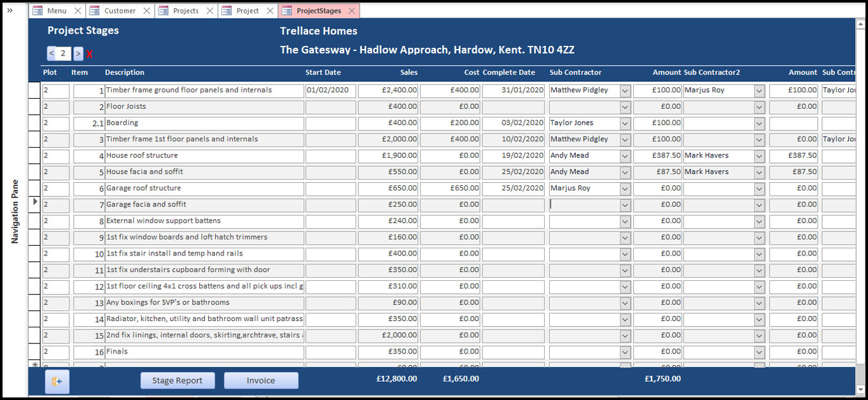Click the red X beside plot number
The height and width of the screenshot is (400, 868).
coord(90,55)
